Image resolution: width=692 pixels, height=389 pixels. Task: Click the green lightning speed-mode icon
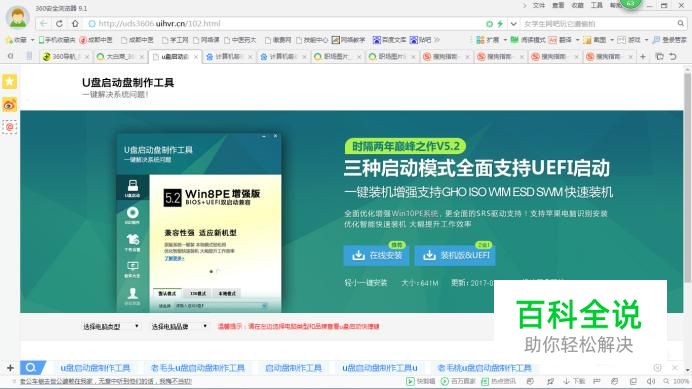click(x=500, y=24)
